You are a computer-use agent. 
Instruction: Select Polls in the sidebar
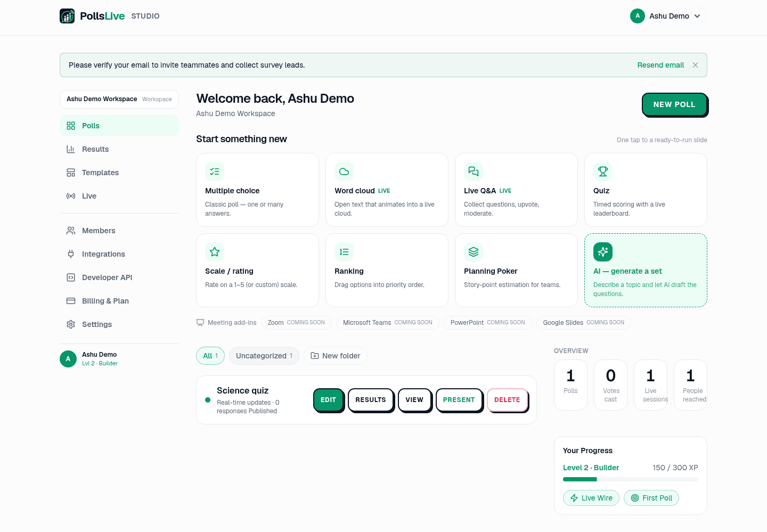click(x=119, y=126)
